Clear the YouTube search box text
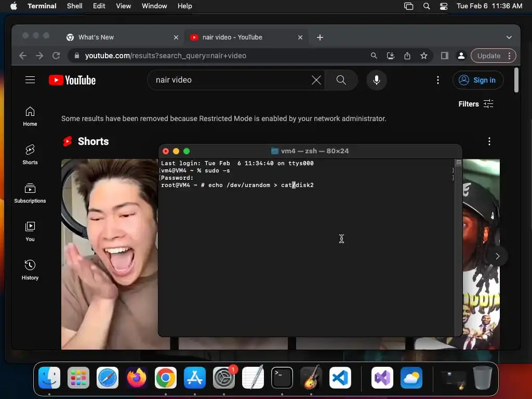Viewport: 532px width, 399px height. pyautogui.click(x=316, y=80)
